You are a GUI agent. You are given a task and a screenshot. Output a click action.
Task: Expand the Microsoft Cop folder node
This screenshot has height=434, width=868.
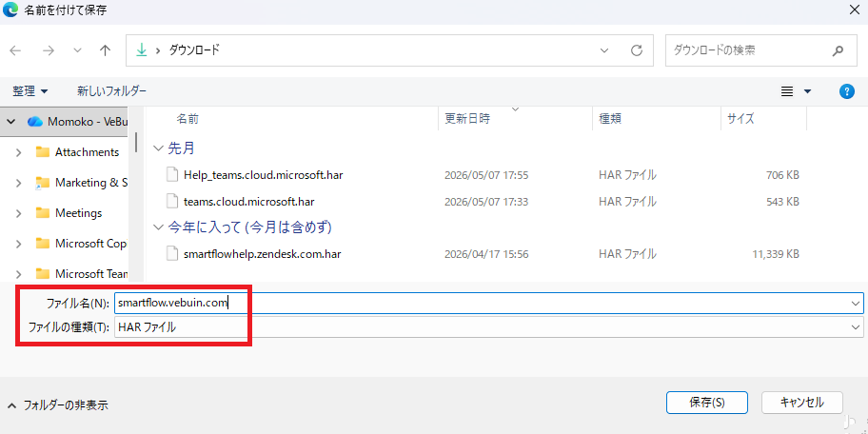18,244
